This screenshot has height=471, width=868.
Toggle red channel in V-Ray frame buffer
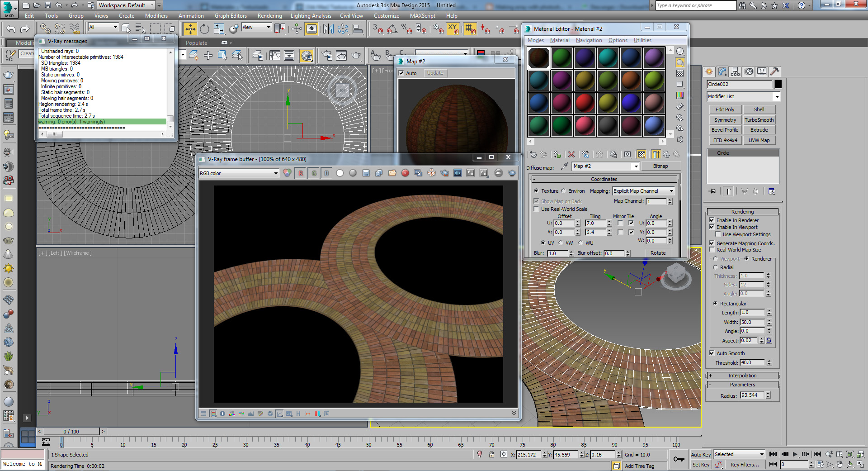click(x=301, y=173)
